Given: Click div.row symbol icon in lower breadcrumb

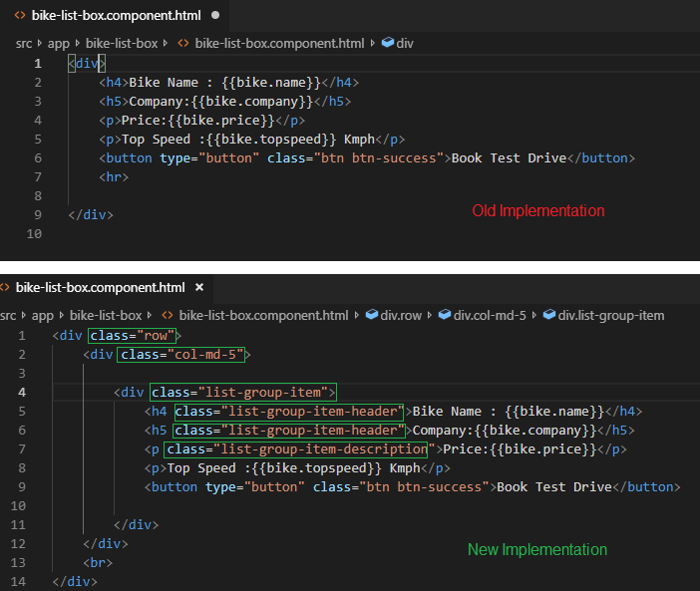Looking at the screenshot, I should (x=372, y=315).
